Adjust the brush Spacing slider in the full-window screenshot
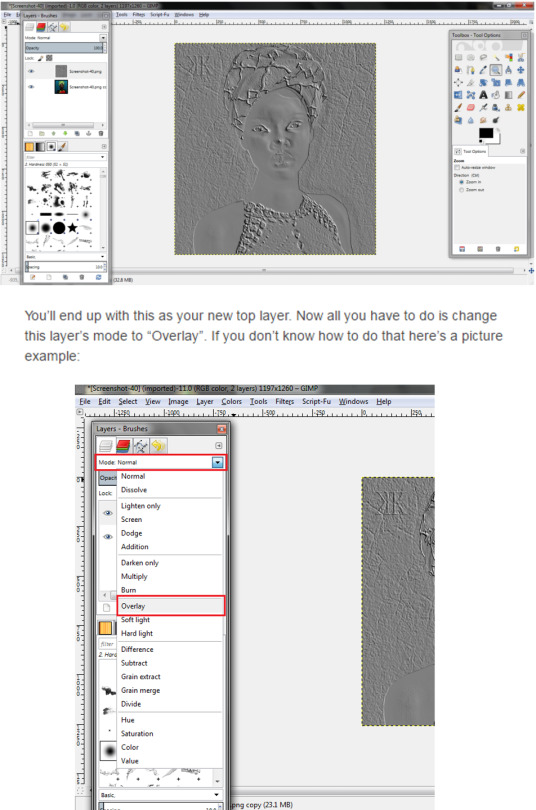Viewport: 536px width, 810px height. 66,267
